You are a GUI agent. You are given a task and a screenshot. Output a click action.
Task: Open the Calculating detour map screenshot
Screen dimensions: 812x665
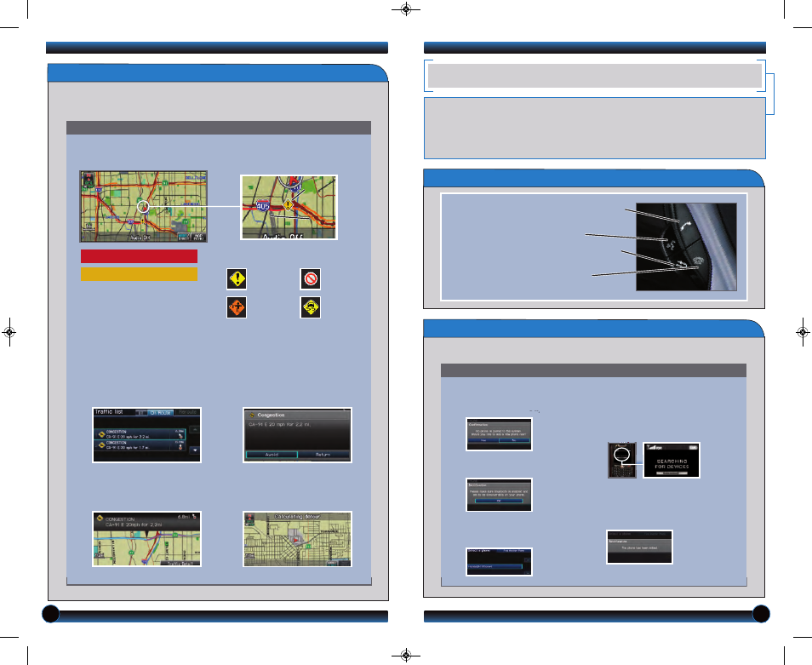(x=297, y=539)
